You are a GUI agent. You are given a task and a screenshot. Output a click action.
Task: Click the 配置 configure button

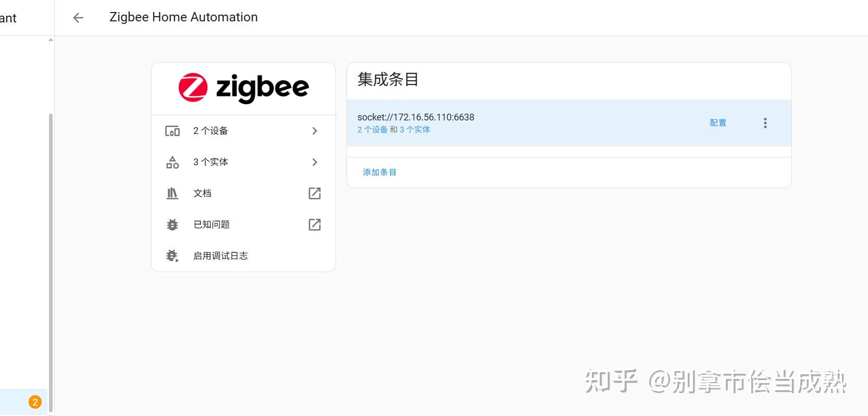(x=718, y=123)
